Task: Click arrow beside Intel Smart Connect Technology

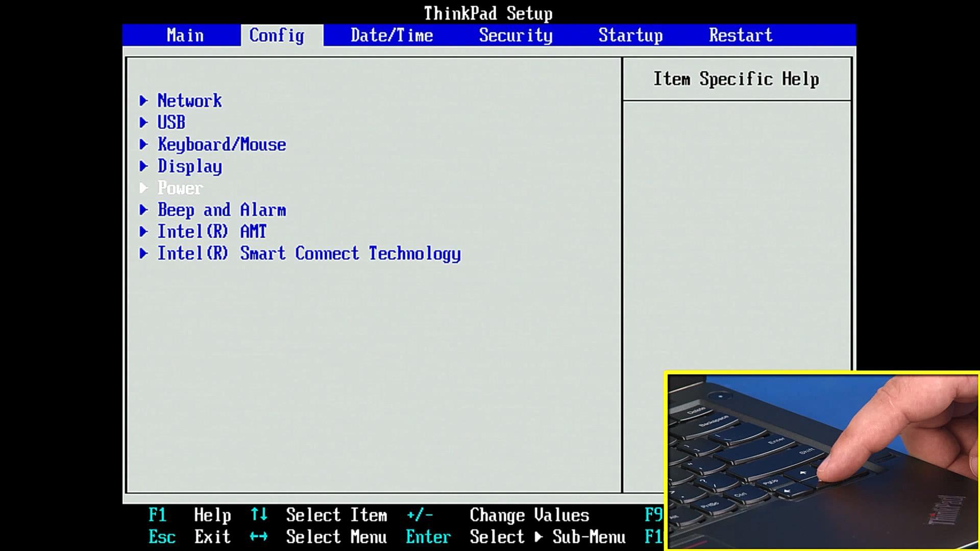Action: point(144,254)
